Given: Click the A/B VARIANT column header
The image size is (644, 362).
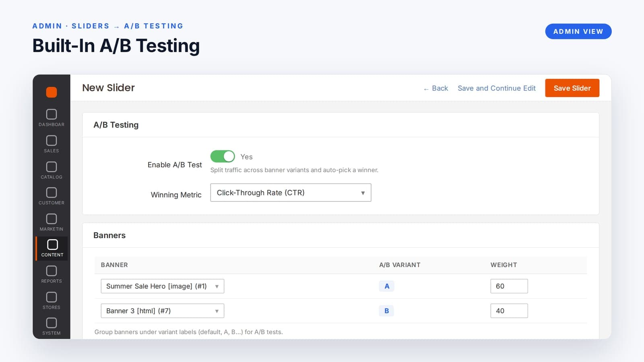Looking at the screenshot, I should pyautogui.click(x=400, y=265).
